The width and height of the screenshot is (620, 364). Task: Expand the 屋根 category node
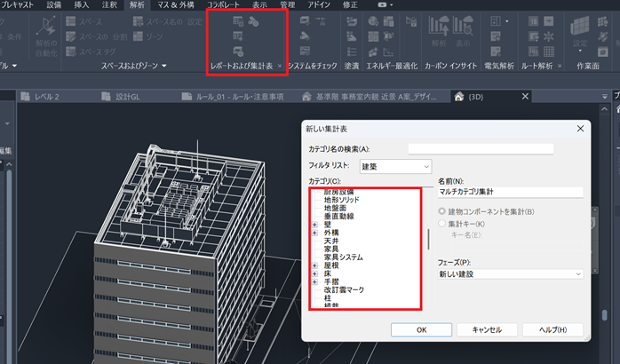[314, 265]
